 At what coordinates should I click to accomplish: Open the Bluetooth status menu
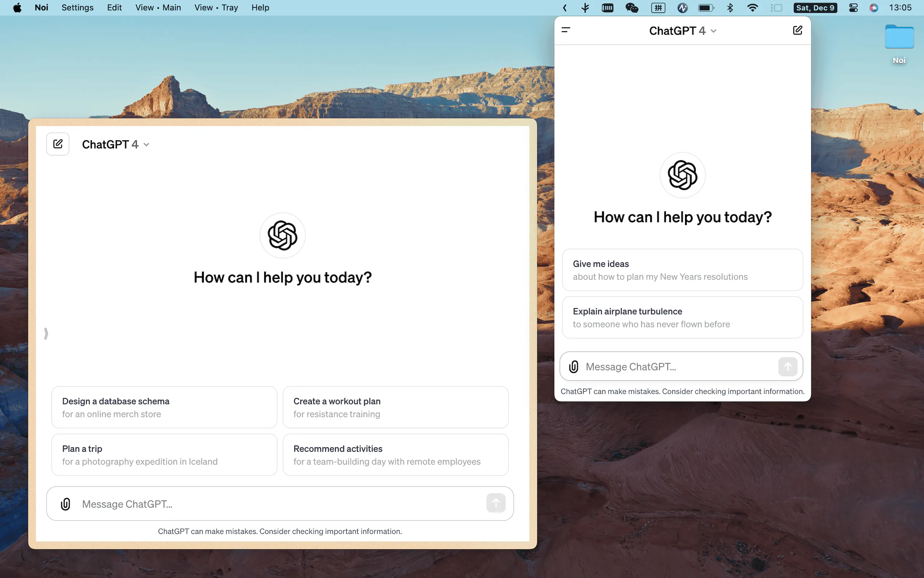pos(730,8)
